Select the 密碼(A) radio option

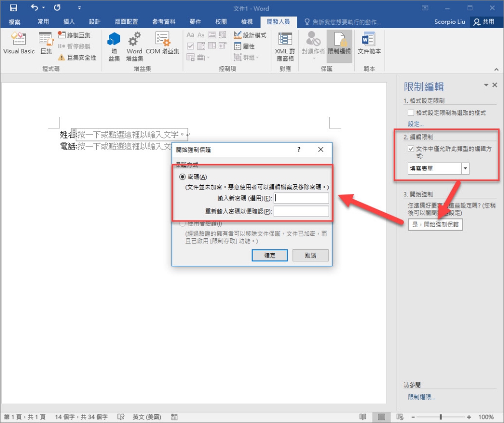coord(182,177)
